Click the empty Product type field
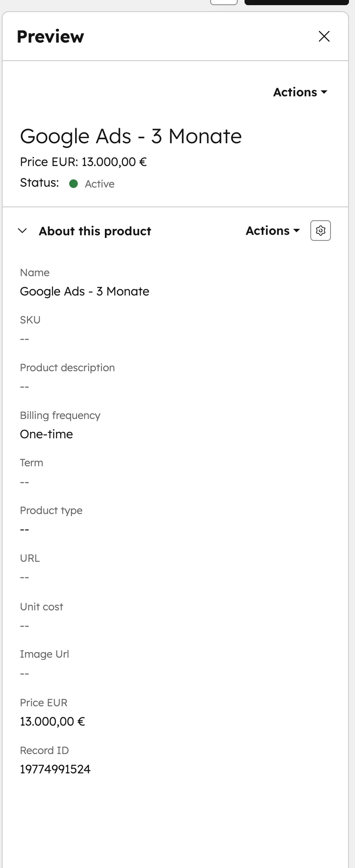Screen dimensions: 355x868 (24, 530)
